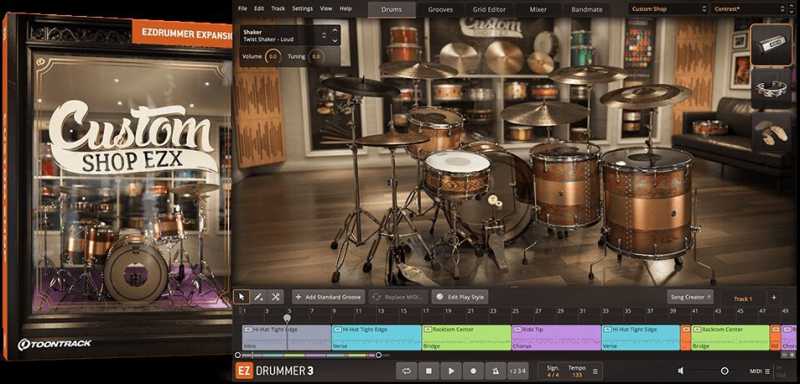The image size is (800, 384).
Task: Open the View menu
Action: 326,9
